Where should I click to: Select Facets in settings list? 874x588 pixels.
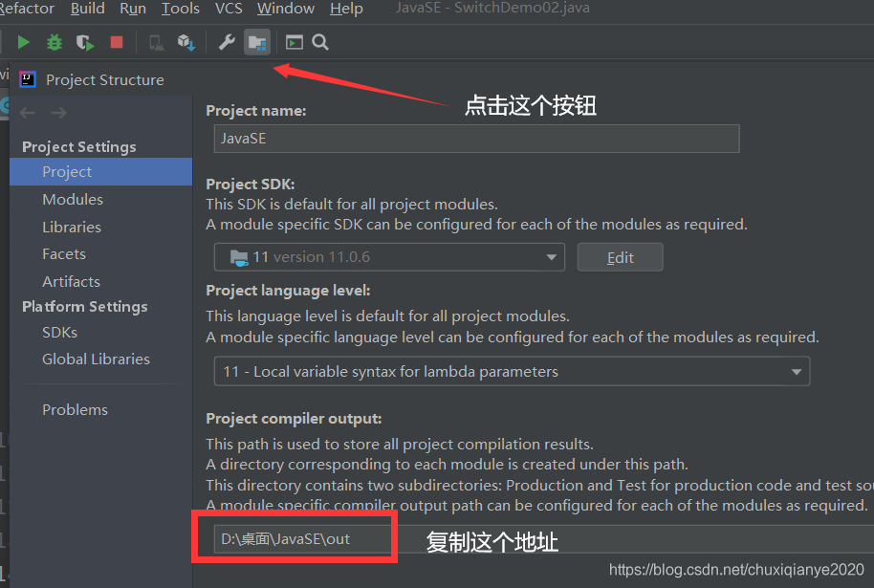101,254
